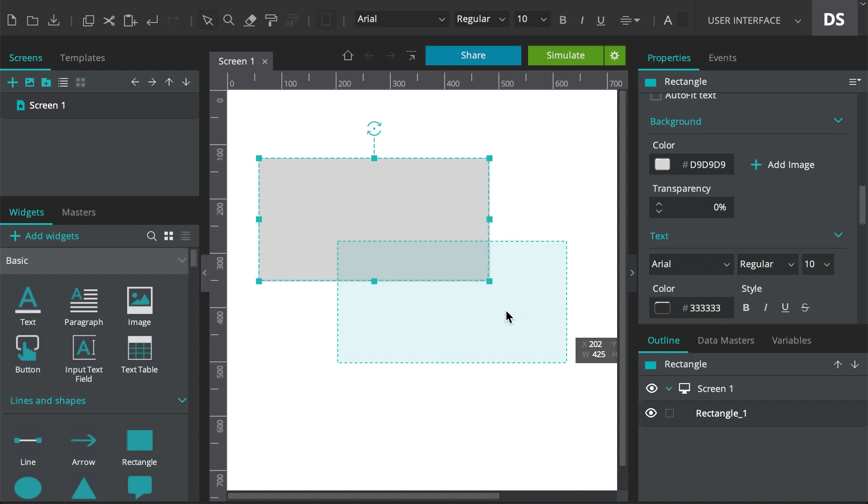Viewport: 868px width, 504px height.
Task: Toggle bold in Text style section
Action: [746, 308]
